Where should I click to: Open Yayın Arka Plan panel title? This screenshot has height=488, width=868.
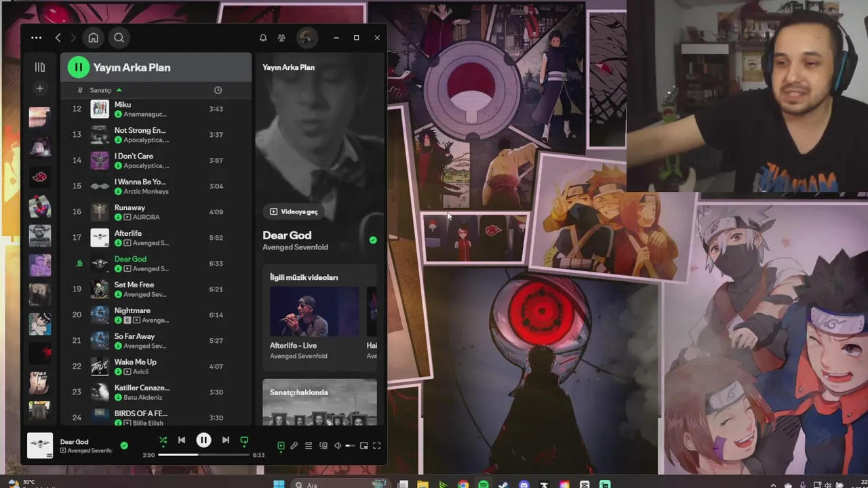coord(288,67)
